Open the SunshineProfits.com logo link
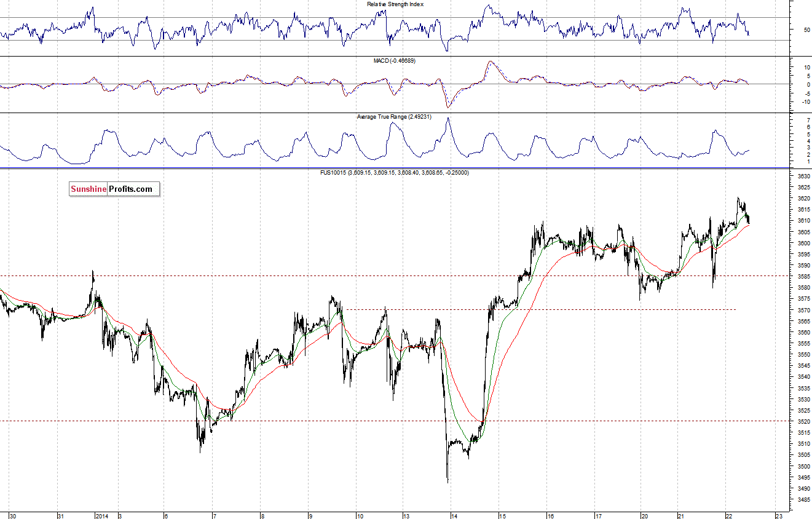Screen dimensions: 812x519 tap(114, 189)
